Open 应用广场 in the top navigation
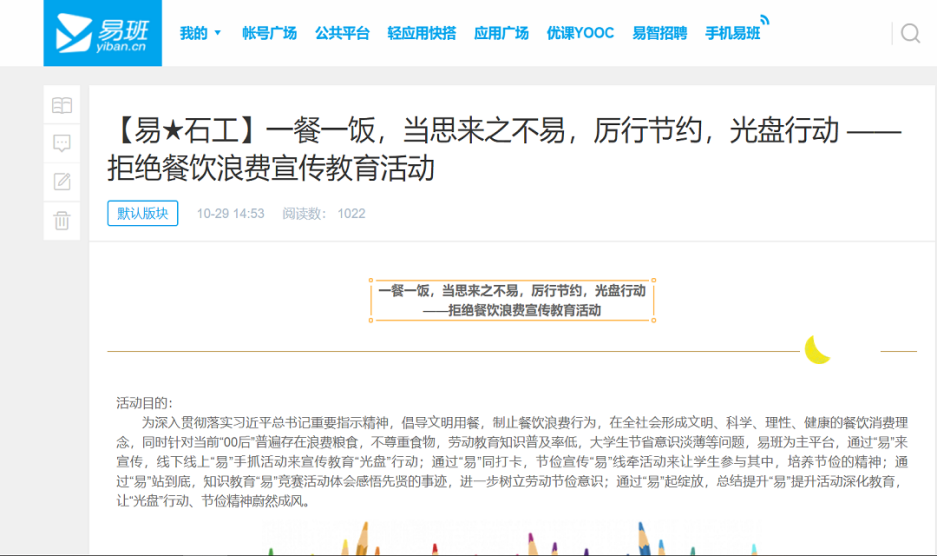Screen dimensions: 937x556 coord(501,33)
